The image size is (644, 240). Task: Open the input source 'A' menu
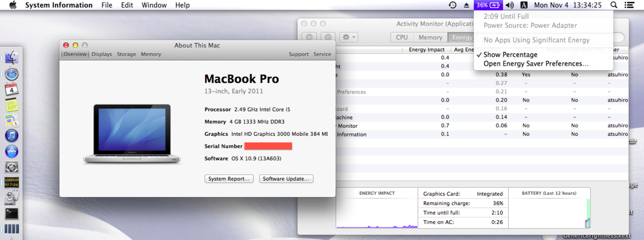(524, 5)
